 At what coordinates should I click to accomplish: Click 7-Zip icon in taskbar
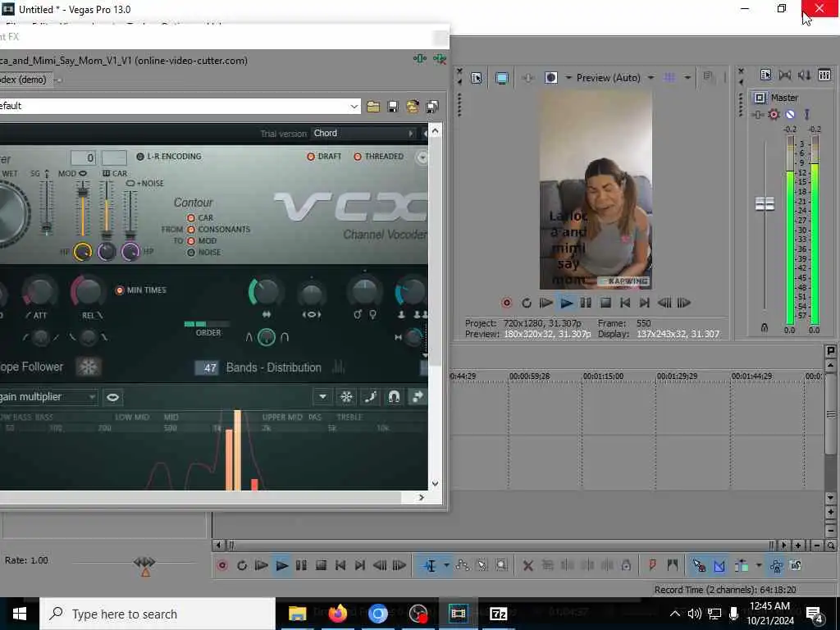pos(498,614)
